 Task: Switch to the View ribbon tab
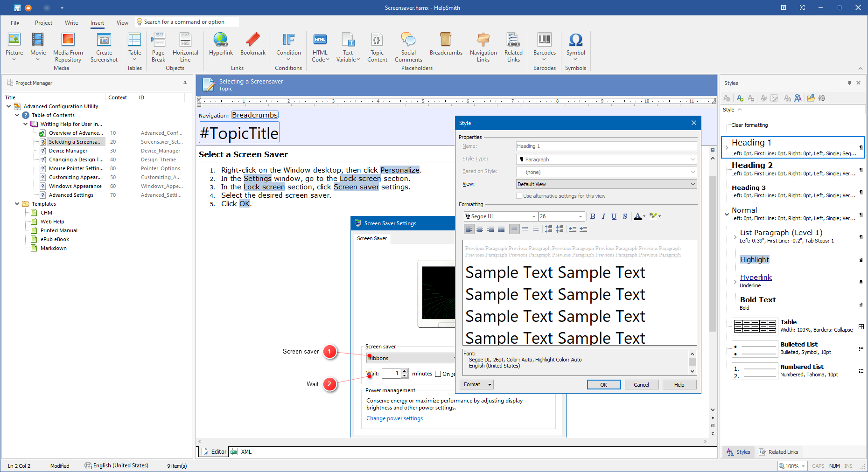click(122, 23)
